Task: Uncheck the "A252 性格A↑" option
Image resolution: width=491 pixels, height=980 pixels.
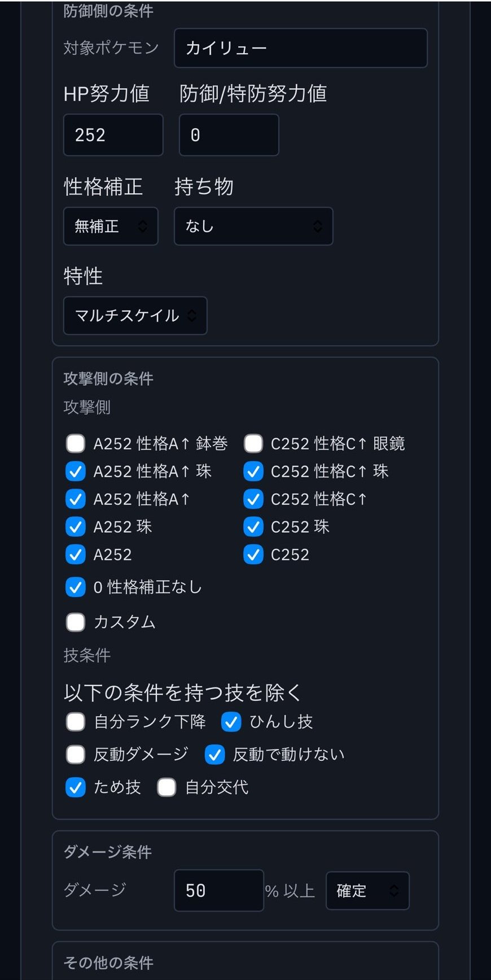Action: tap(75, 499)
